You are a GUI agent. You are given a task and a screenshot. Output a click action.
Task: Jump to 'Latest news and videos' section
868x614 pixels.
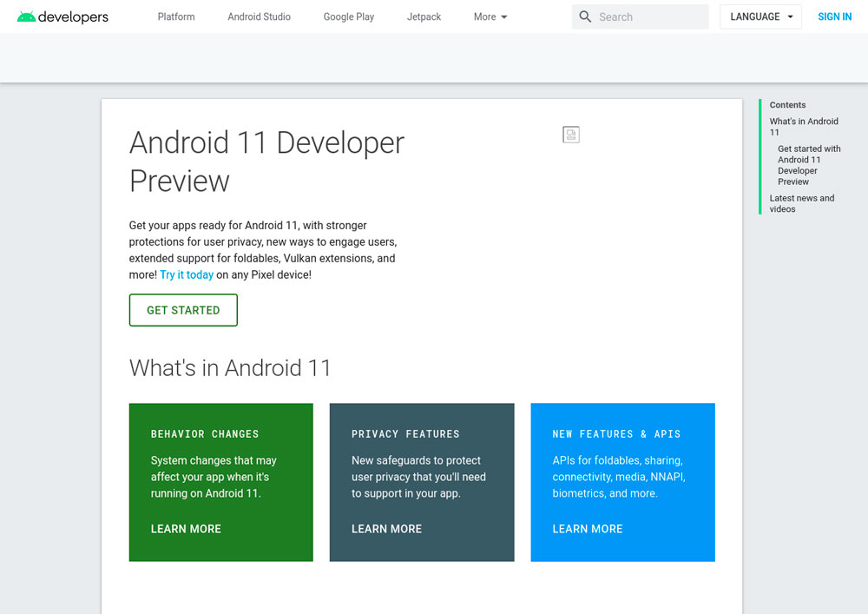(801, 203)
